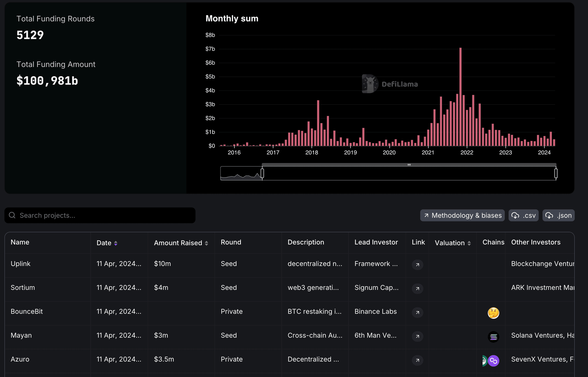Image resolution: width=588 pixels, height=377 pixels.
Task: Click Signum Cap lead investor cell
Action: (x=377, y=287)
